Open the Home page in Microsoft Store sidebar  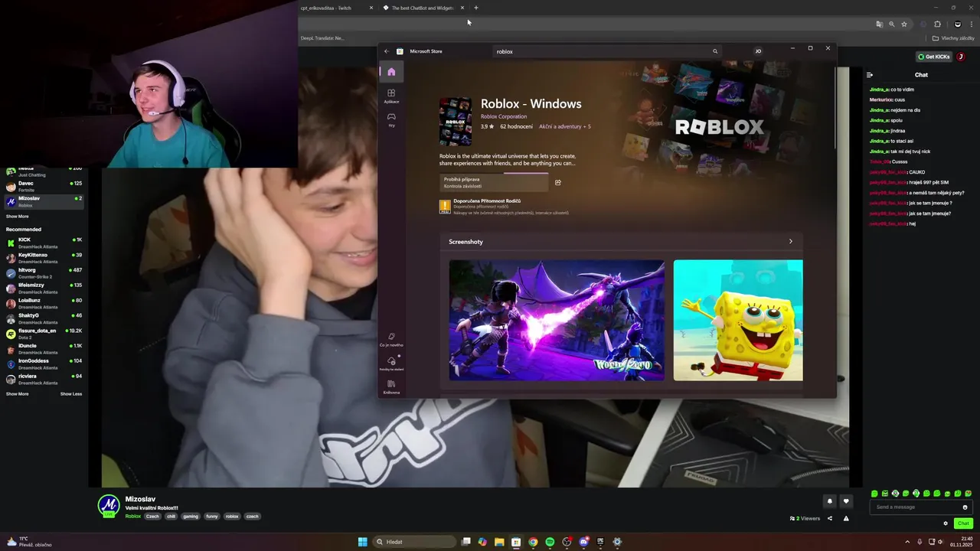391,72
